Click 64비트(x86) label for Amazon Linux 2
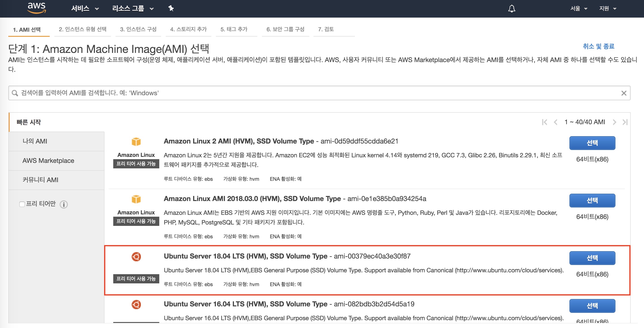This screenshot has height=328, width=644. (592, 159)
